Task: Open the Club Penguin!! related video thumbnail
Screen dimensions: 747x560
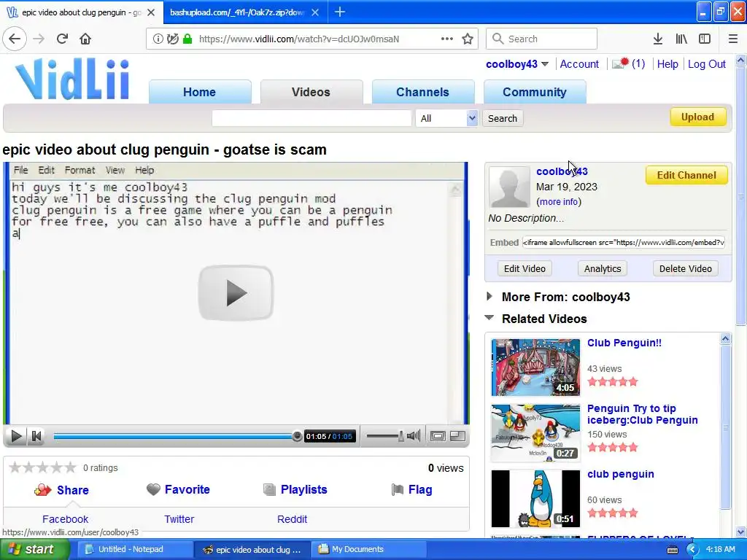Action: [x=535, y=367]
